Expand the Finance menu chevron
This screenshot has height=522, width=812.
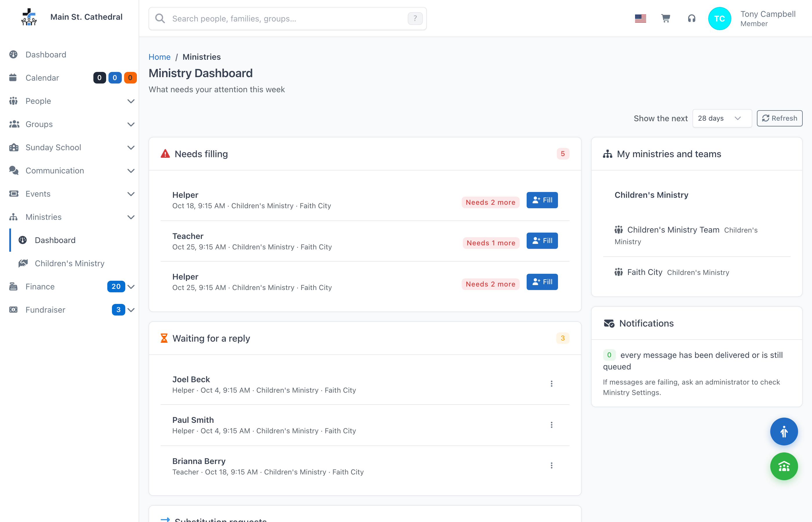(131, 287)
